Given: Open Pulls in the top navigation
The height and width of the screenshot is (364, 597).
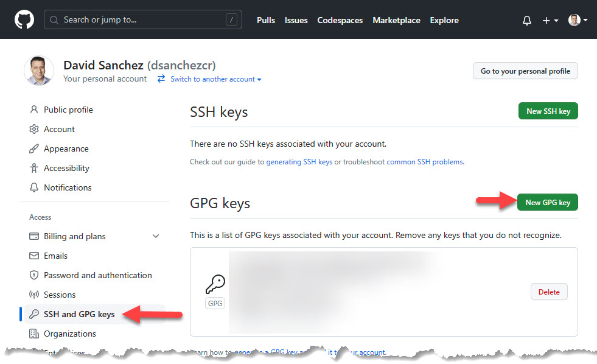Looking at the screenshot, I should [266, 20].
